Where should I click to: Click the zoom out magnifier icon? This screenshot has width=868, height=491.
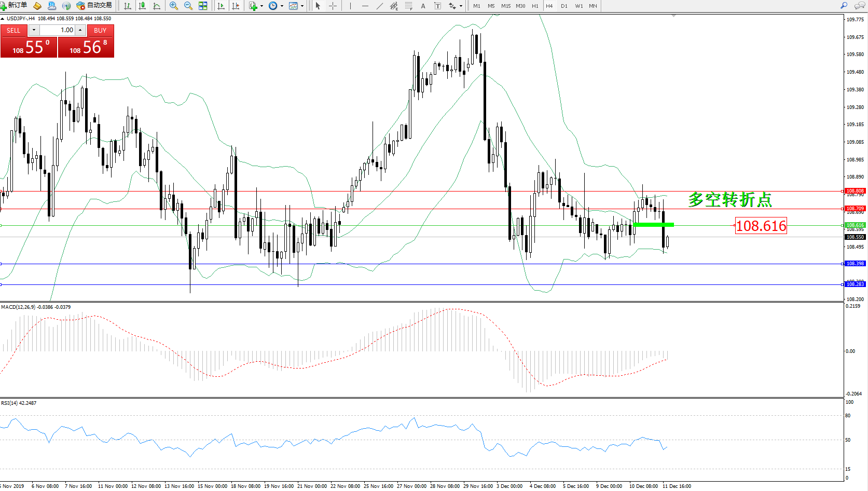[188, 6]
